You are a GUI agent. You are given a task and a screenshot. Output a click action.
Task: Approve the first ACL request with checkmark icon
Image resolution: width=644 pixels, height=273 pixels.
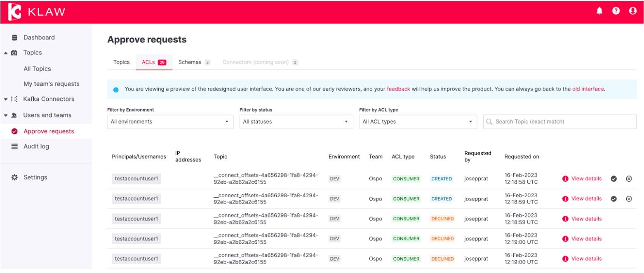pos(613,178)
